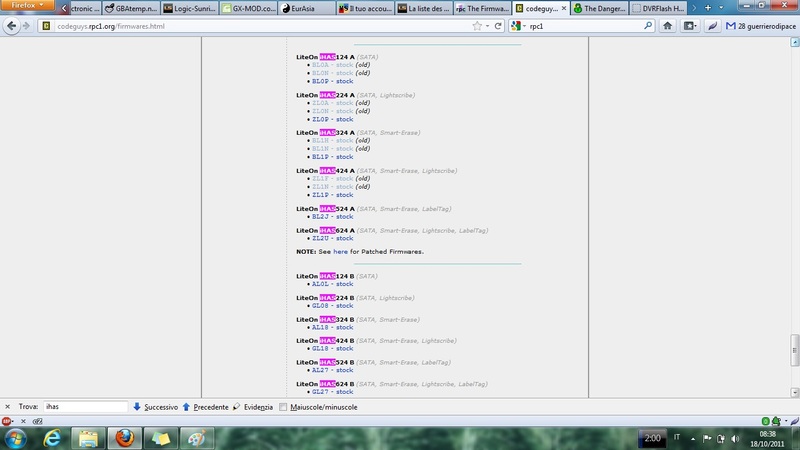Switch to the EurAsia tab

pyautogui.click(x=298, y=8)
